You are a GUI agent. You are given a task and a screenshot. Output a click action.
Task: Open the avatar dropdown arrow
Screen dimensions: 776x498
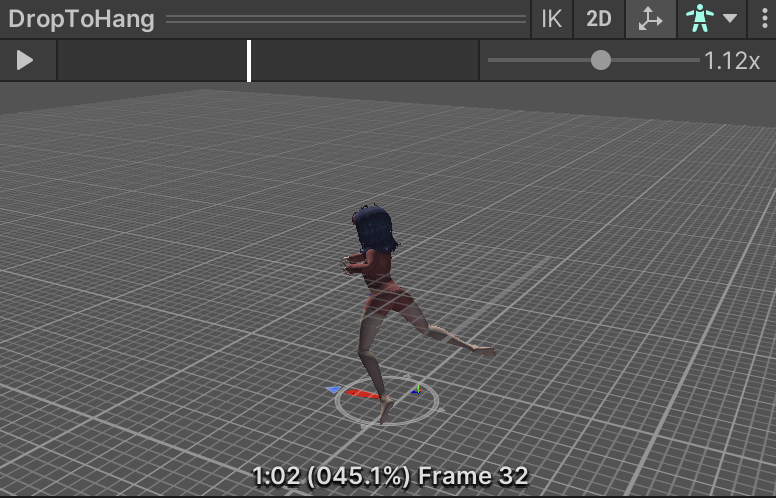tap(730, 19)
